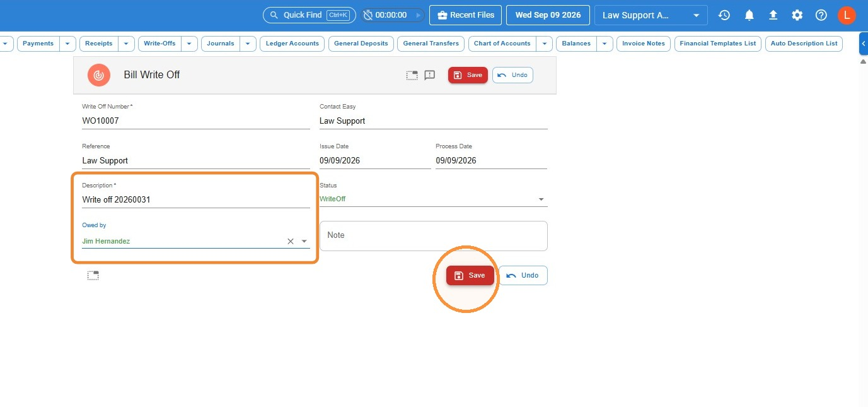
Task: Click the bottom Undo button
Action: coord(523,276)
